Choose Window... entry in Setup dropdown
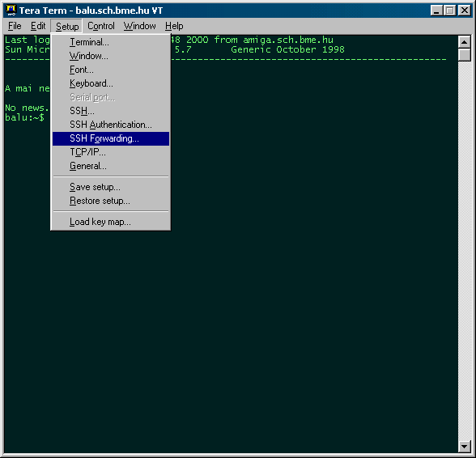Screen dimensions: 476x458 pyautogui.click(x=111, y=56)
